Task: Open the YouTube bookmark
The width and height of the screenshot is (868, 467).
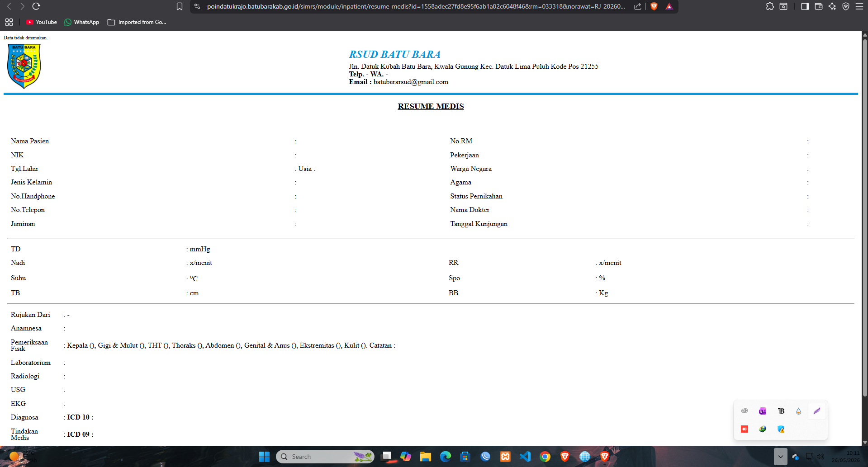Action: point(42,22)
